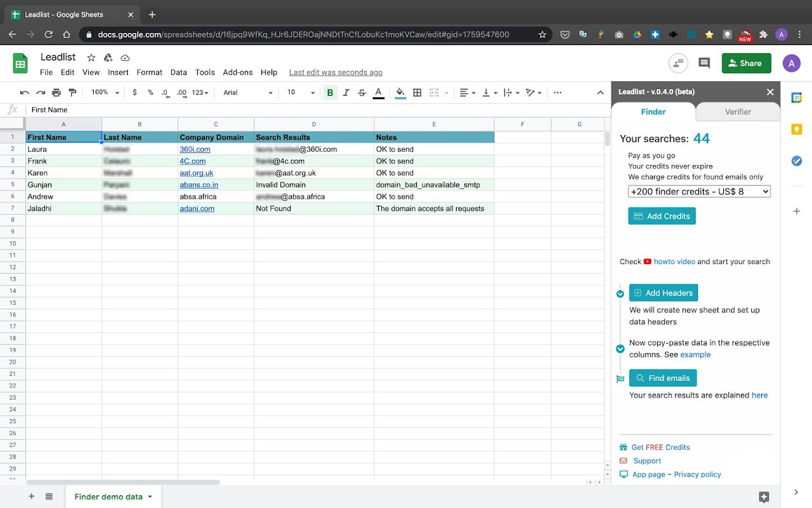Open the howto video link
812x508 pixels.
(x=674, y=262)
